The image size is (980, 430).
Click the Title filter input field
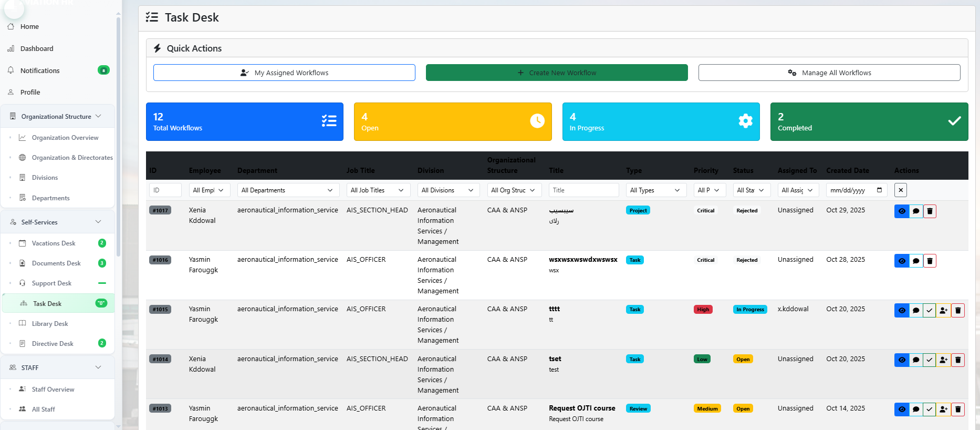tap(583, 190)
